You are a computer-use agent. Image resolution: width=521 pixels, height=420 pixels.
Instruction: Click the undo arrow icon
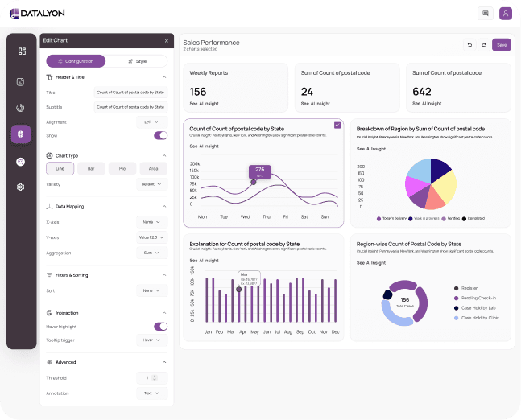point(469,45)
